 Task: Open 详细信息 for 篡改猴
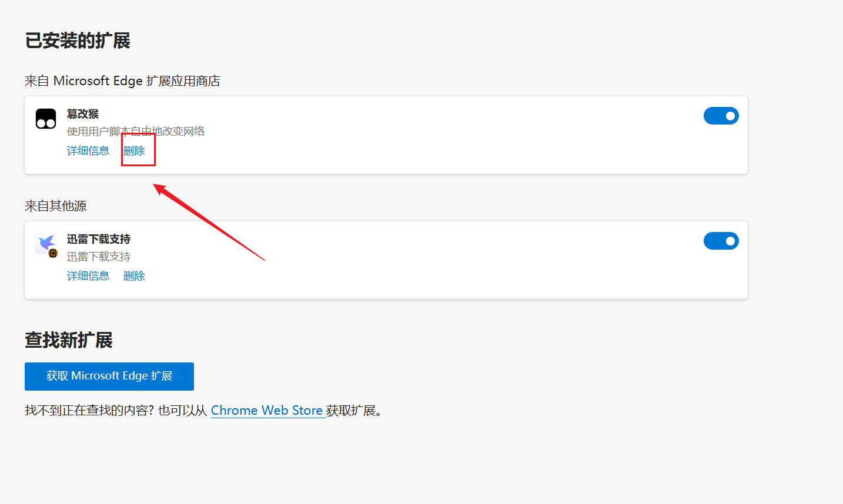tap(88, 151)
